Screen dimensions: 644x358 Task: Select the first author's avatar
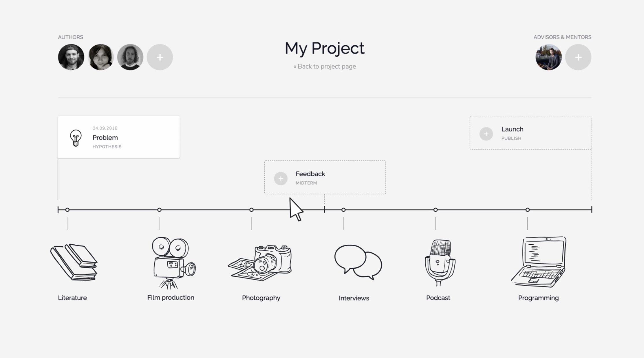[71, 57]
